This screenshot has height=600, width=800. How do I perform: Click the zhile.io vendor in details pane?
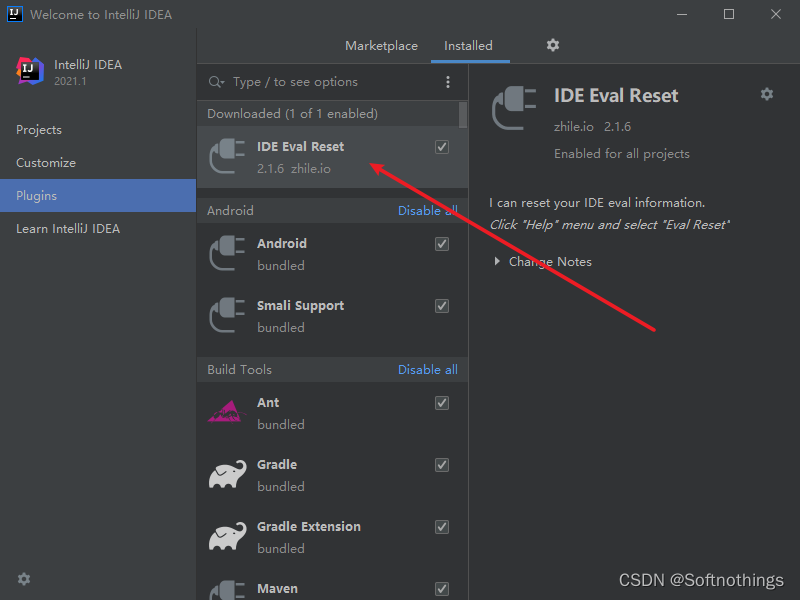pos(573,127)
